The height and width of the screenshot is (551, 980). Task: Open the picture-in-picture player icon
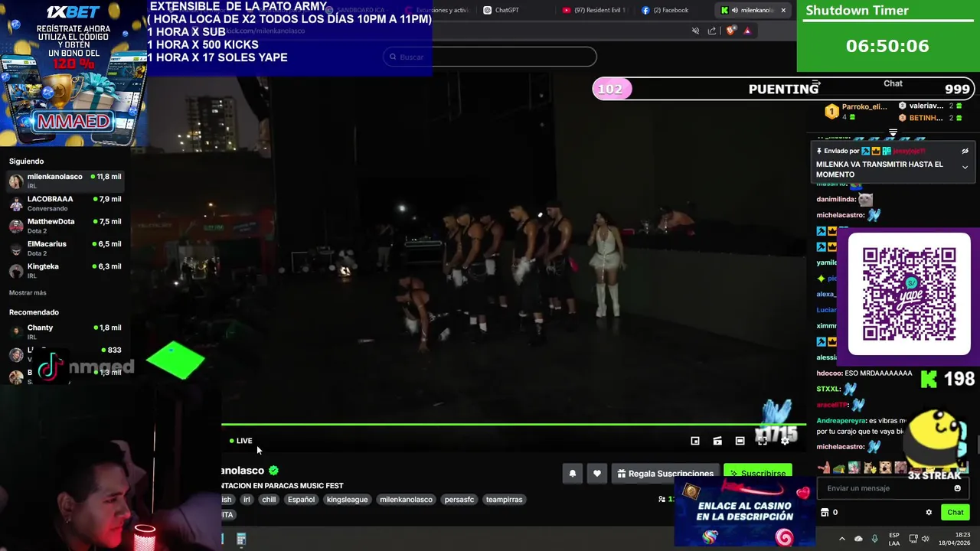point(695,441)
